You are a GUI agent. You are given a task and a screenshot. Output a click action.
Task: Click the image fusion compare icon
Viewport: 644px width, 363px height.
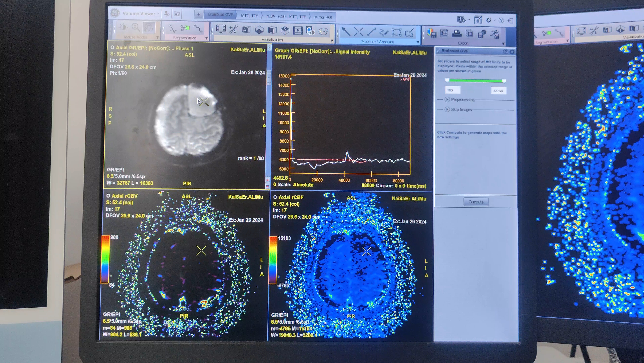click(311, 31)
